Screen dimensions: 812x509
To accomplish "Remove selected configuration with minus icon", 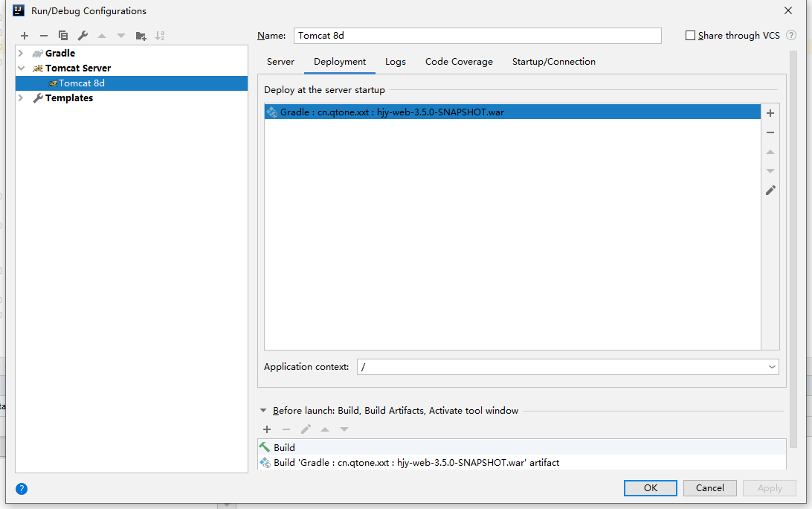I will point(43,36).
